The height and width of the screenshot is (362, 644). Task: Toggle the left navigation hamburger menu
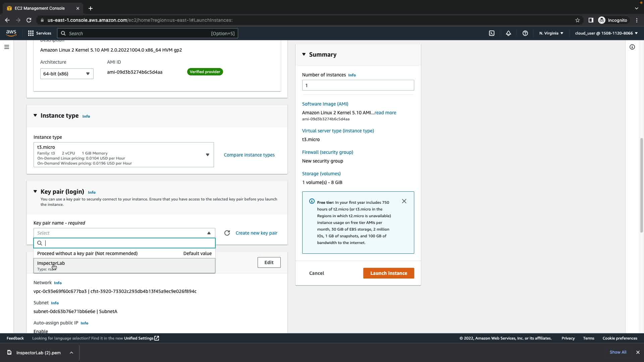point(6,47)
